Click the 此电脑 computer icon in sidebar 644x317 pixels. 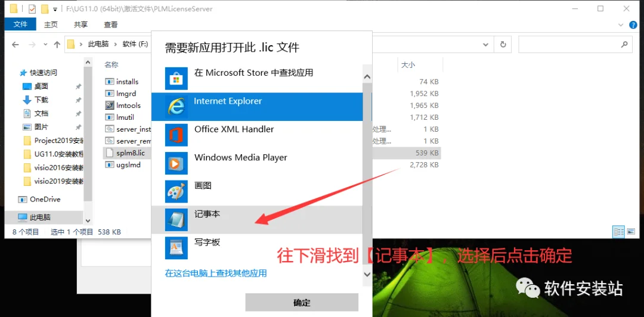pos(23,217)
